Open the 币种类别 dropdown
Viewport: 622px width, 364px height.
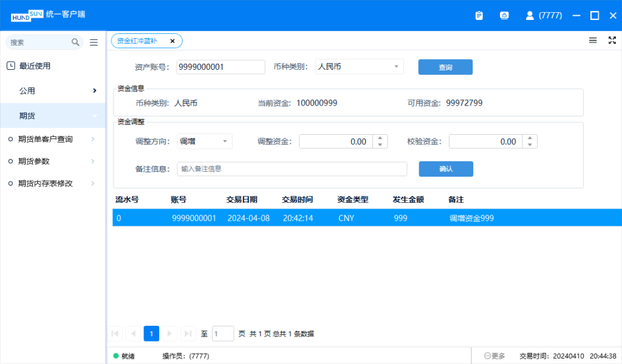click(359, 67)
